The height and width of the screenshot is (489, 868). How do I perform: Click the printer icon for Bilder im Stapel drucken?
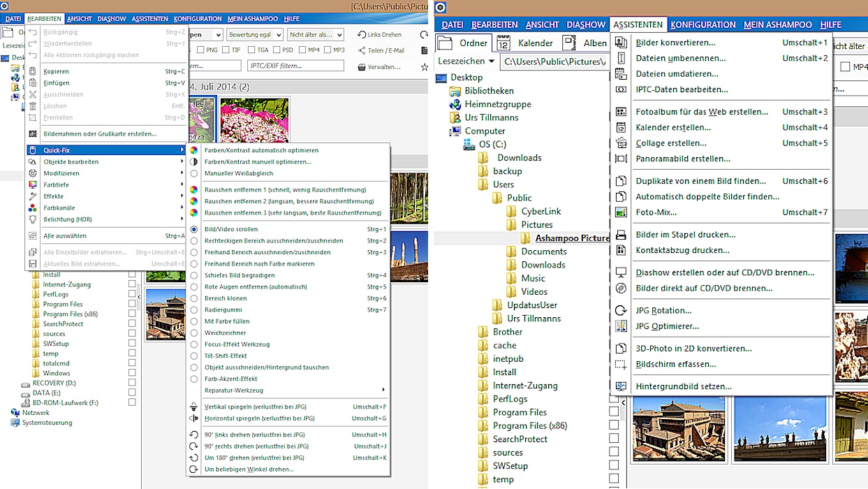coord(621,235)
